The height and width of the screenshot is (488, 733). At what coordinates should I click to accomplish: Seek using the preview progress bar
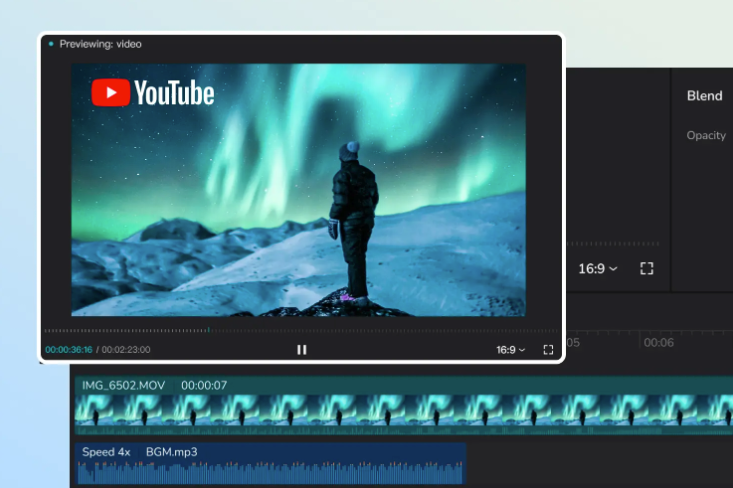click(x=300, y=330)
